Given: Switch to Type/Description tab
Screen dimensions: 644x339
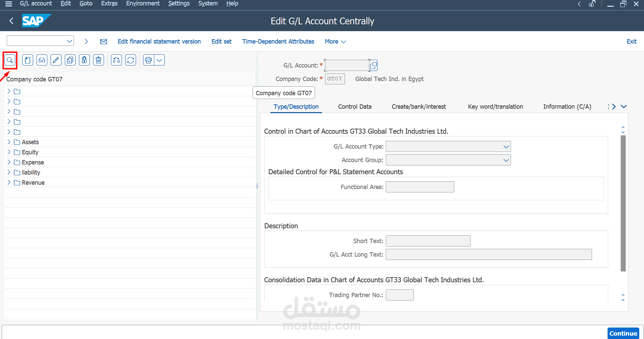Looking at the screenshot, I should click(296, 107).
